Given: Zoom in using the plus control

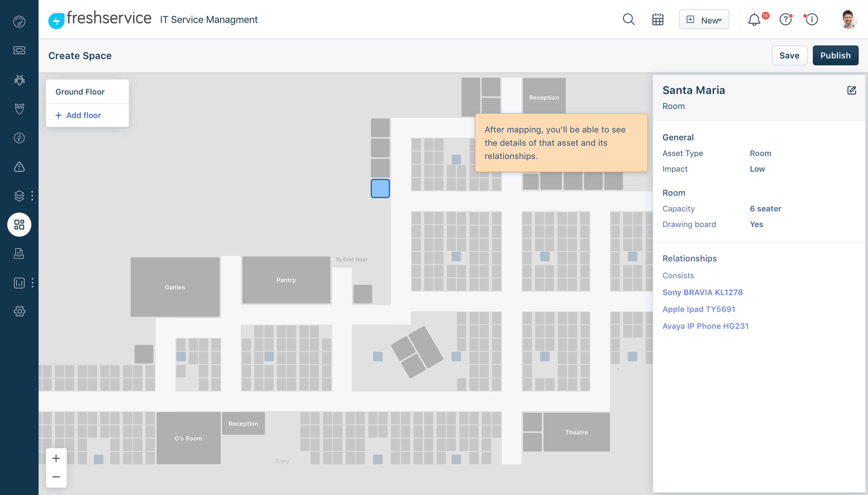Looking at the screenshot, I should click(x=56, y=458).
